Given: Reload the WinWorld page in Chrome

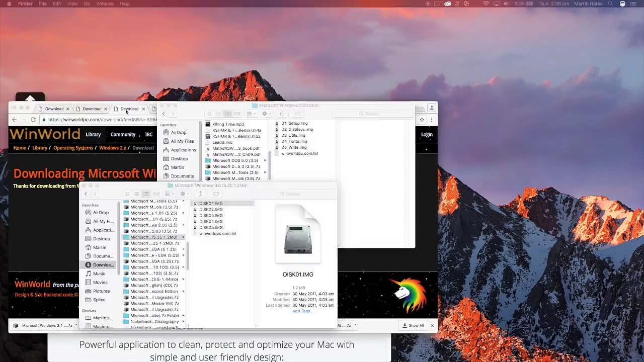Looking at the screenshot, I should point(33,120).
